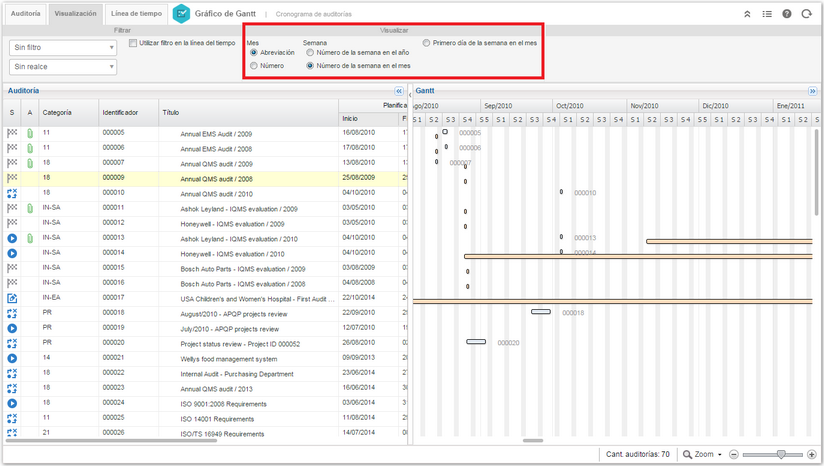Click the edit status icon for 000017

coord(12,298)
